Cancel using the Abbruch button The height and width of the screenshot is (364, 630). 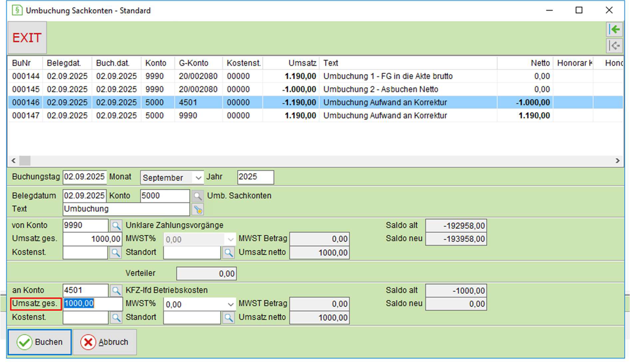pos(105,342)
